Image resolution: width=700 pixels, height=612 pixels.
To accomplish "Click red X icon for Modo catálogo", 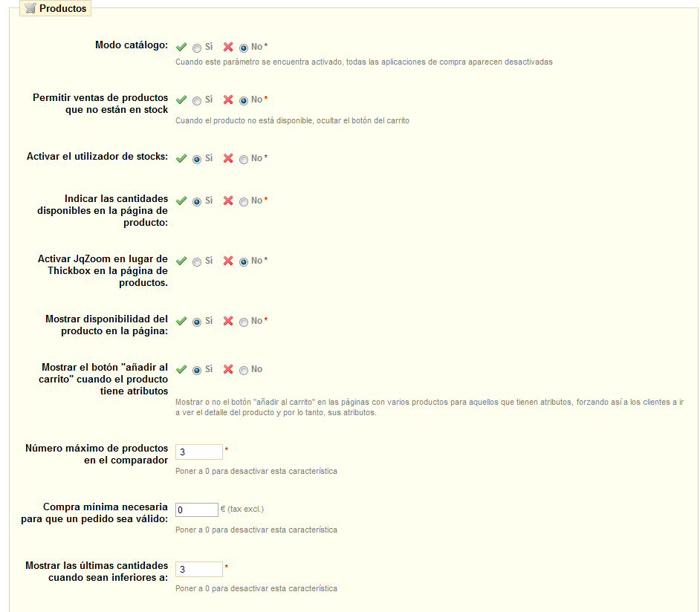I will [x=228, y=47].
